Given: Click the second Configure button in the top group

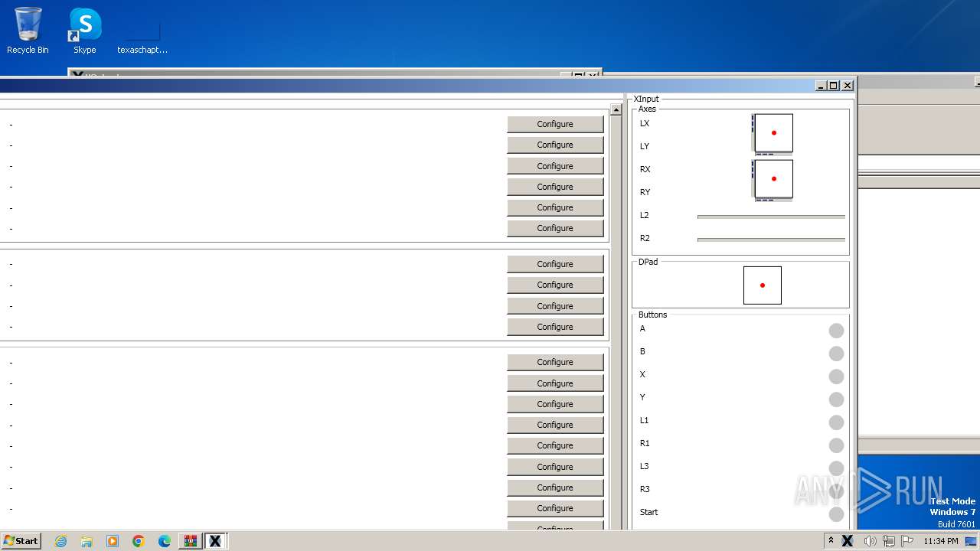Looking at the screenshot, I should (555, 145).
